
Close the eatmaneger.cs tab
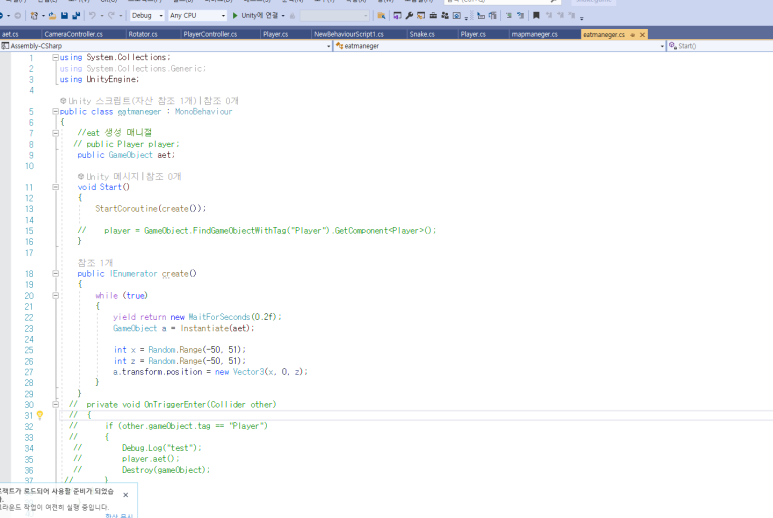coord(642,35)
